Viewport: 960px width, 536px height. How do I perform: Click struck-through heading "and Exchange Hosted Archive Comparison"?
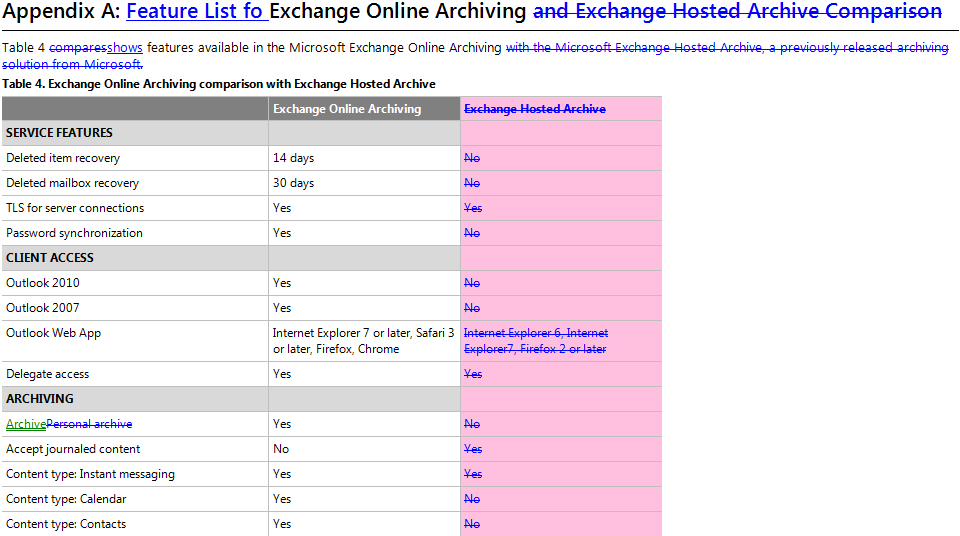pos(737,11)
